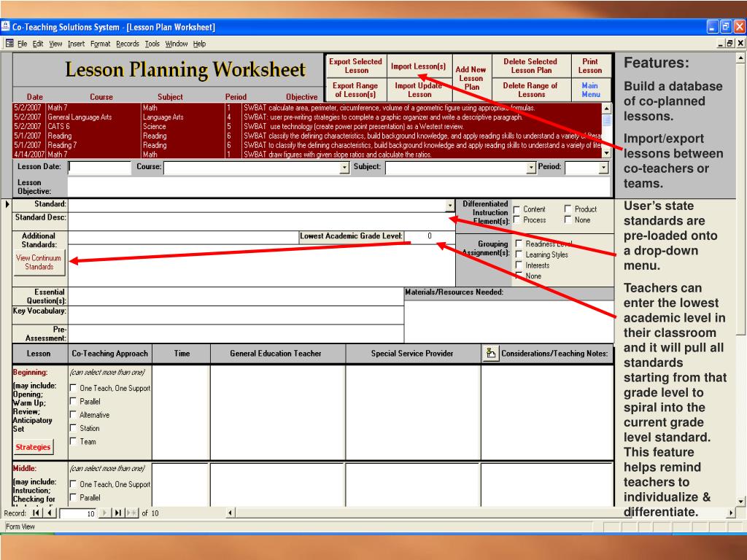This screenshot has height=560, width=747.
Task: Click the app icon in title bar
Action: click(x=5, y=26)
